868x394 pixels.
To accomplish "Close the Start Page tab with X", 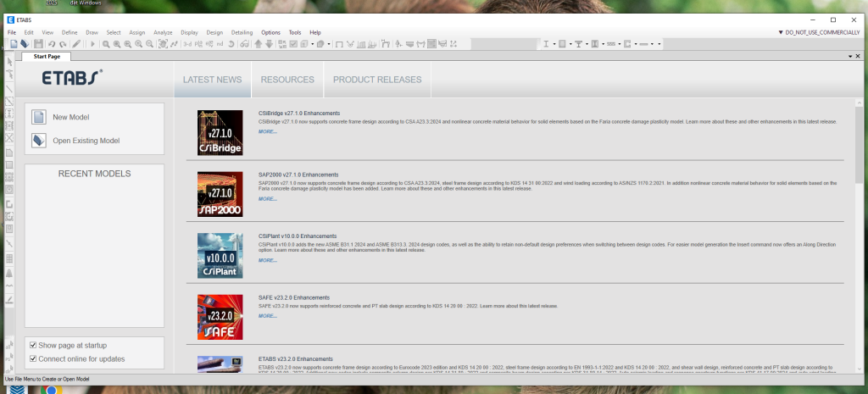I will click(x=858, y=57).
